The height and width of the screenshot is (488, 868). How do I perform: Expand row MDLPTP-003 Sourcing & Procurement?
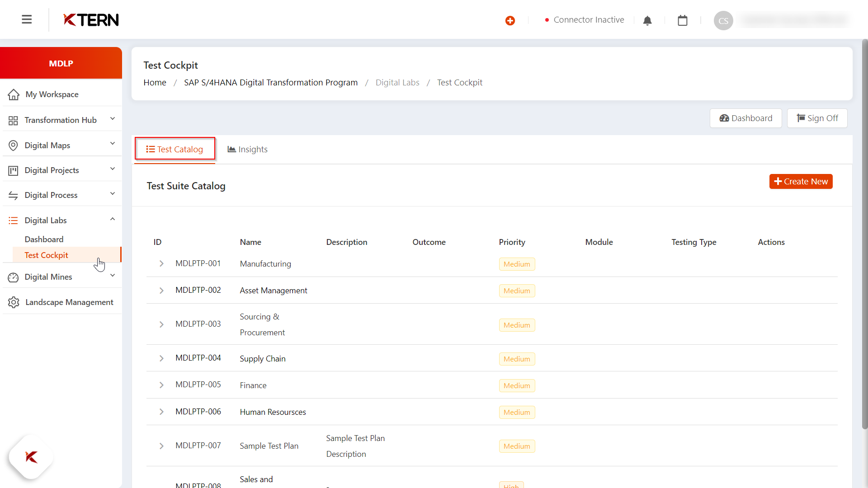(x=161, y=324)
